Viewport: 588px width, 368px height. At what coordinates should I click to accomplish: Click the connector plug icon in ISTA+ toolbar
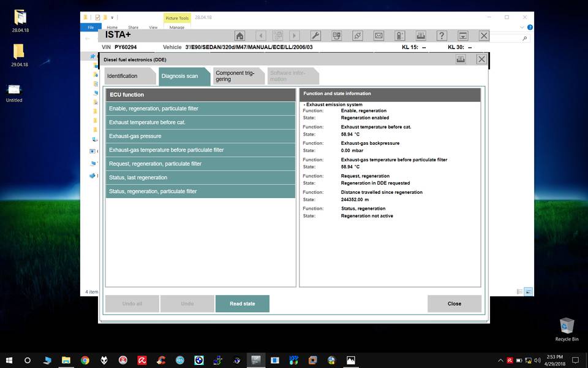(x=357, y=36)
